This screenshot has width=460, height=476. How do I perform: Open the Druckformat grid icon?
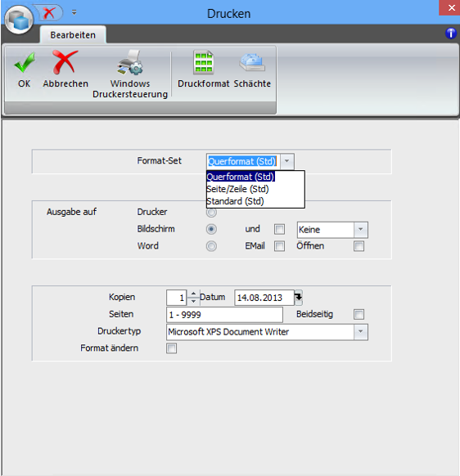click(x=204, y=62)
